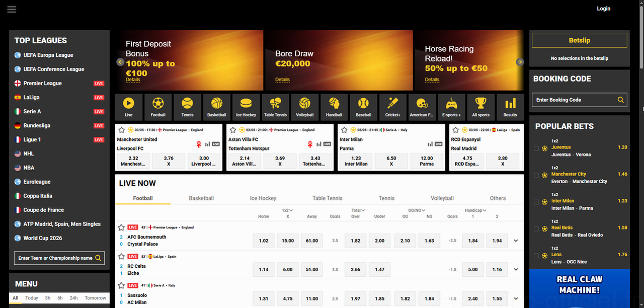This screenshot has width=644, height=308.
Task: Expand more markets for Sassuolo match
Action: [x=516, y=299]
